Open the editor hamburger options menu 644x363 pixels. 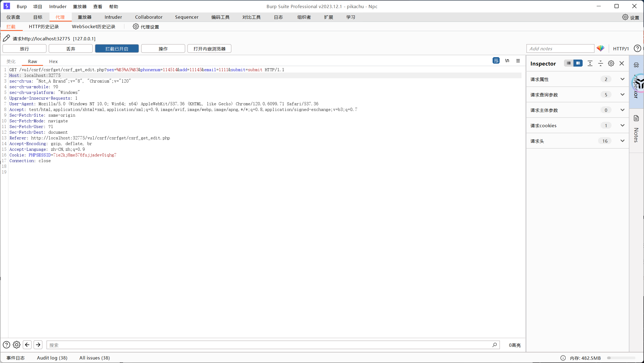tap(518, 61)
